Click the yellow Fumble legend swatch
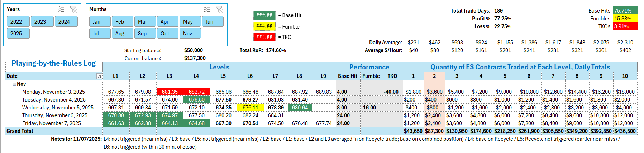 pyautogui.click(x=264, y=26)
